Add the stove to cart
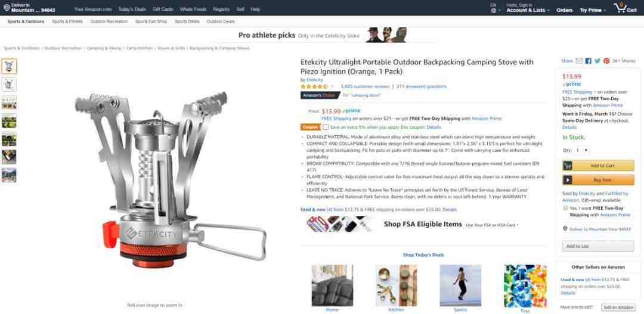 [598, 166]
